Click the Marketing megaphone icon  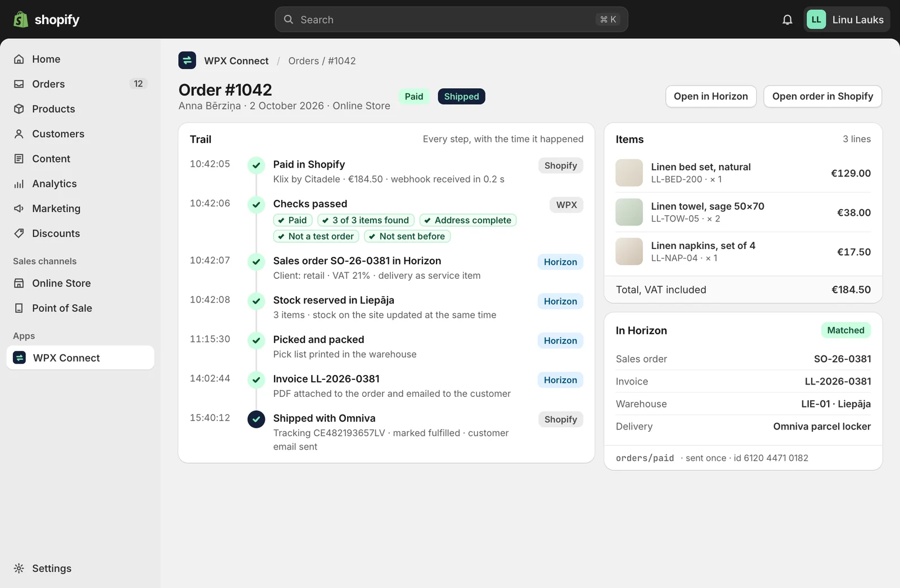pos(19,209)
